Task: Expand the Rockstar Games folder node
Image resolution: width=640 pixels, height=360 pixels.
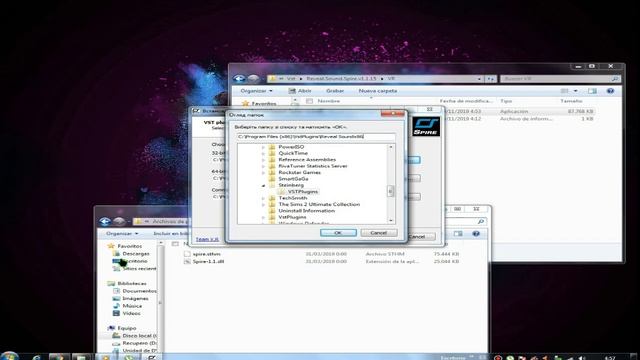Action: click(x=263, y=173)
